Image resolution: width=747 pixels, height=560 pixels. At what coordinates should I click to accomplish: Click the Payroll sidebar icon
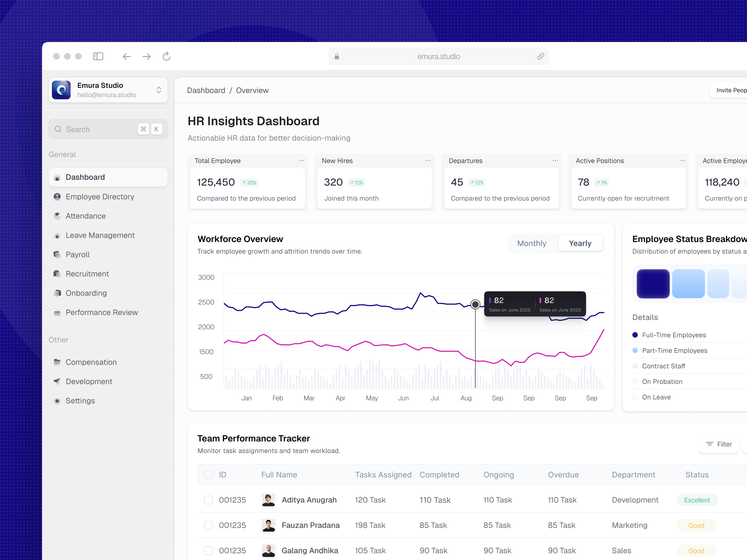[57, 254]
